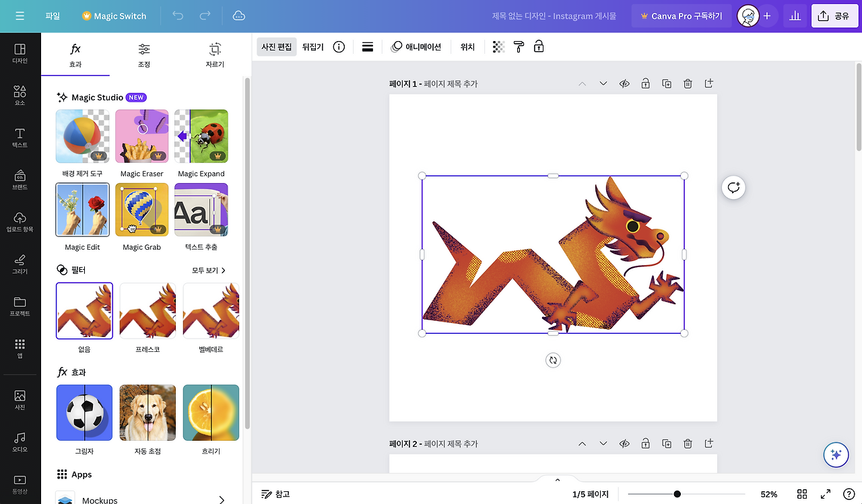Toggle hide page icon for page 2
The width and height of the screenshot is (862, 504).
coord(624,443)
